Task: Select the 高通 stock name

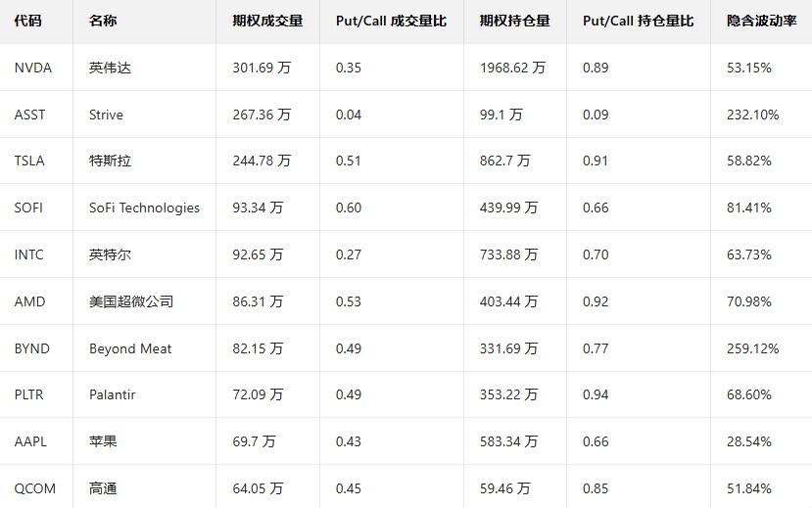Action: click(x=103, y=488)
